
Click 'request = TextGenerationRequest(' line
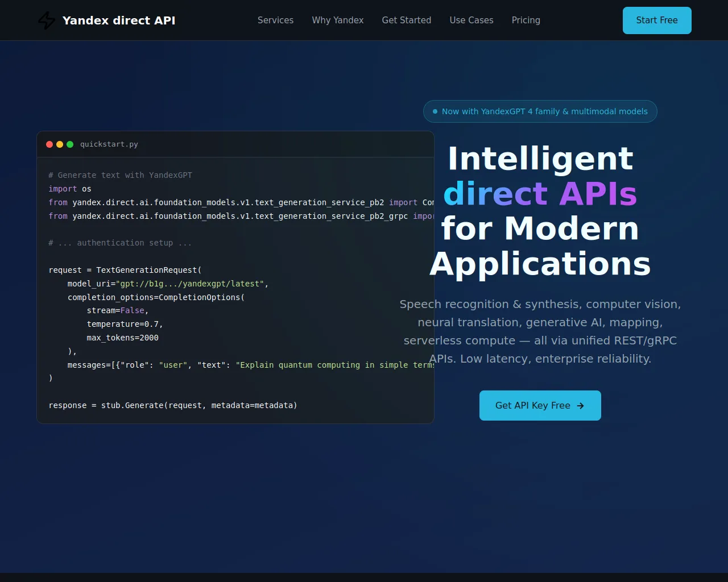click(125, 270)
